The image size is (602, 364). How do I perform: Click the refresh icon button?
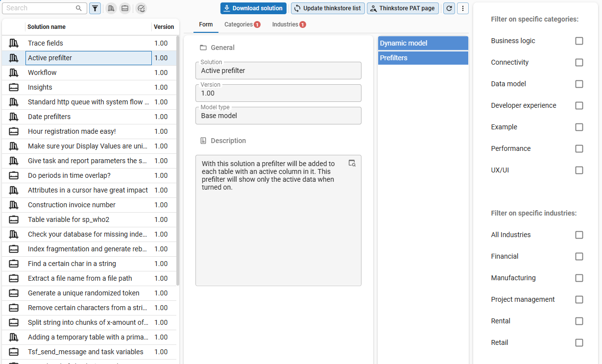tap(449, 8)
